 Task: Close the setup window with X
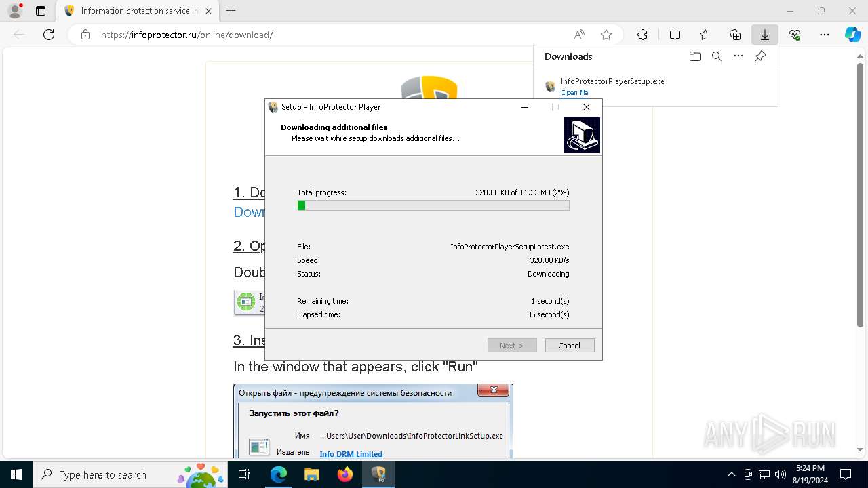coord(587,107)
